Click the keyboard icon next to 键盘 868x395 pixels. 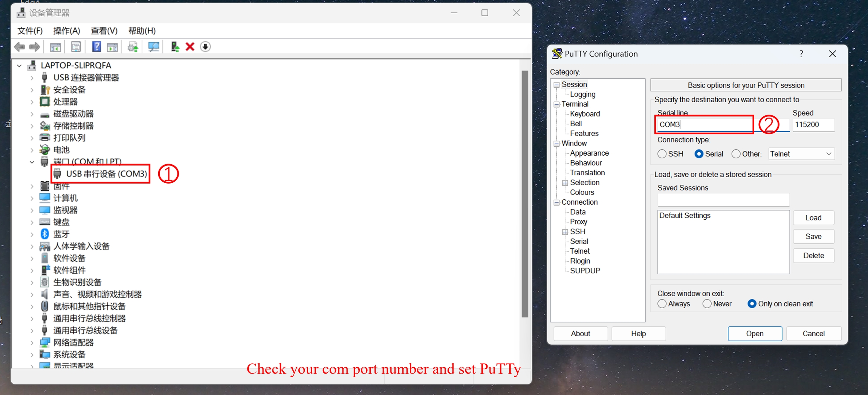(x=45, y=222)
